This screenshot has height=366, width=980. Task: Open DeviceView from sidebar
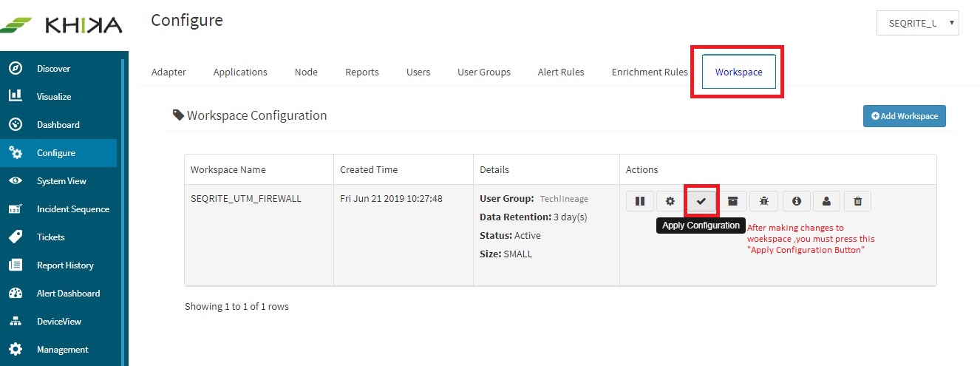coord(58,322)
